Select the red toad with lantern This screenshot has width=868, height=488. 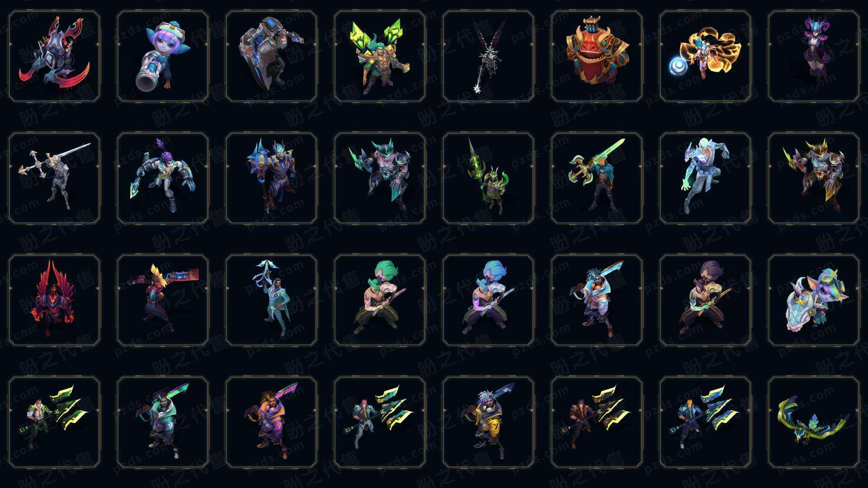pos(597,56)
